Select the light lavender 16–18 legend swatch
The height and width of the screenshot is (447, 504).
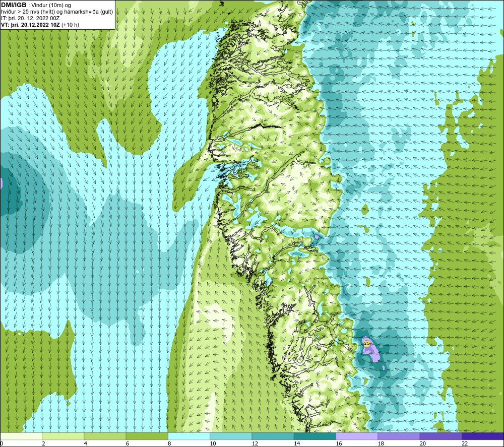coord(357,436)
